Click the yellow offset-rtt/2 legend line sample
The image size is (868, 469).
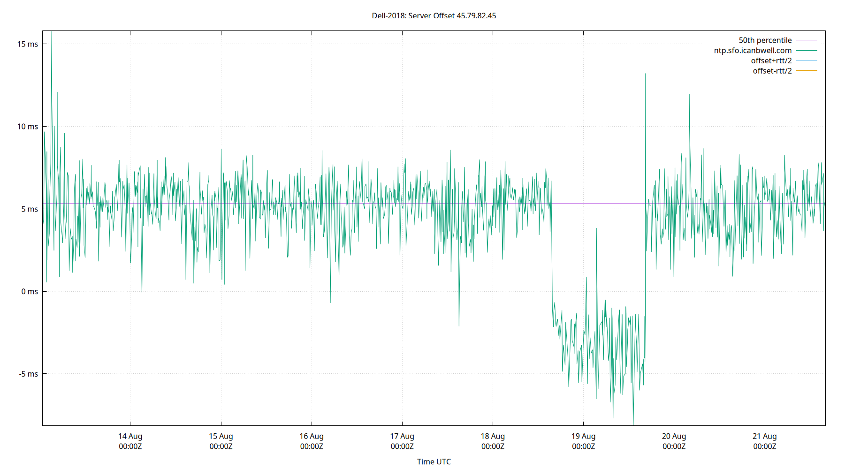807,71
